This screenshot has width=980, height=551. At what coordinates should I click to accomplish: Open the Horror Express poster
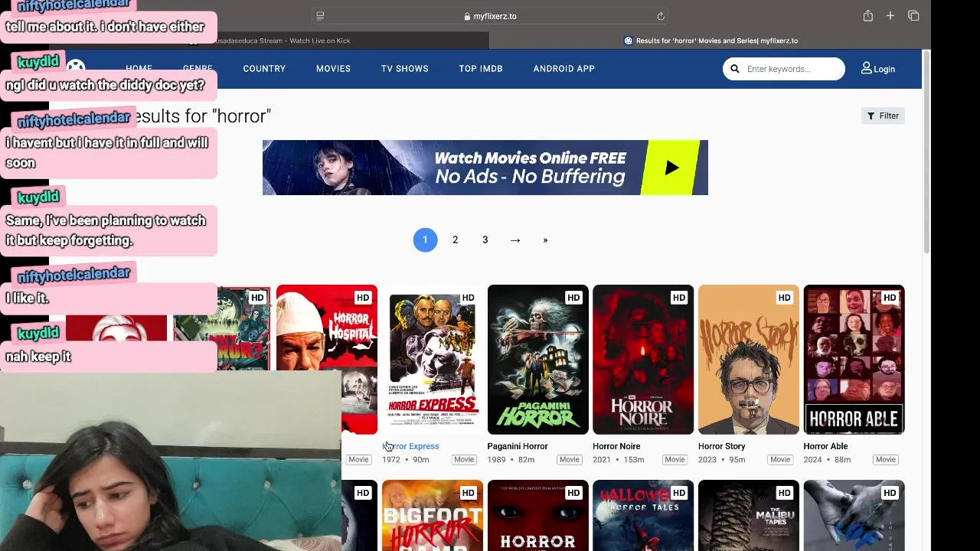coord(433,360)
